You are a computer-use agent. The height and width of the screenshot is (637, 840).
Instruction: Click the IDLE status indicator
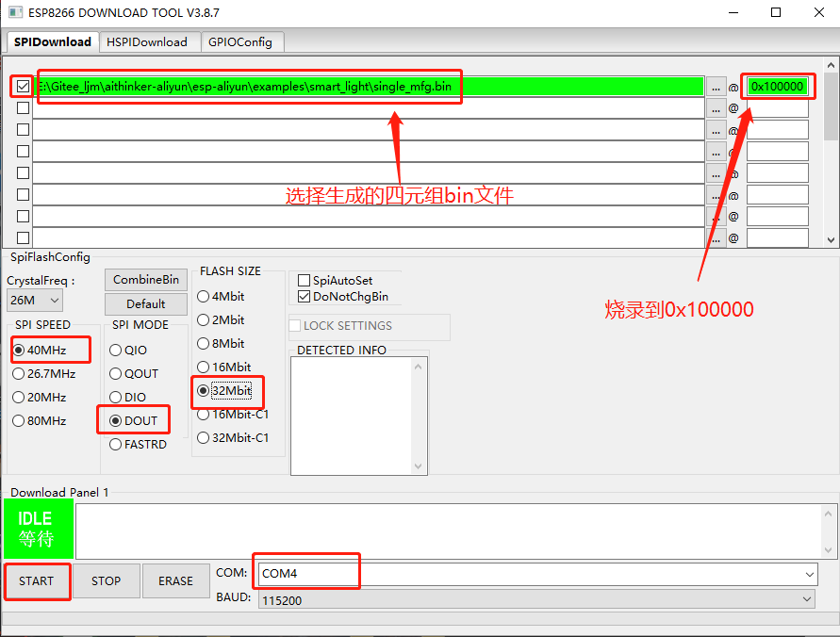click(39, 529)
